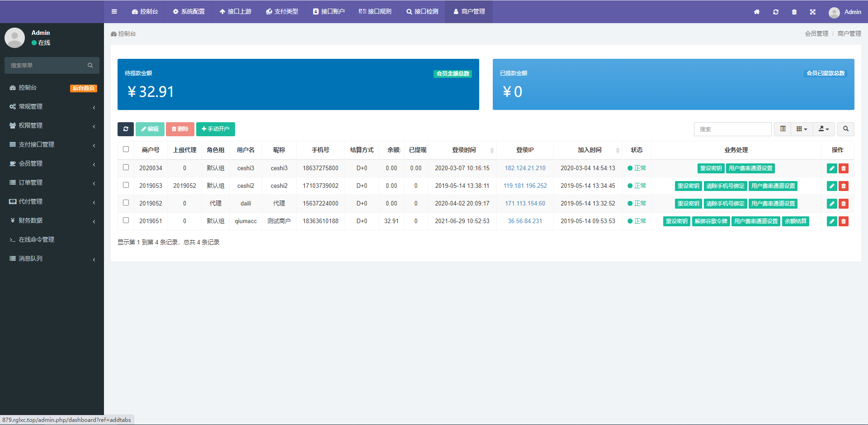Tick the checkbox for merchant 2019052
The image size is (868, 425).
tap(126, 203)
